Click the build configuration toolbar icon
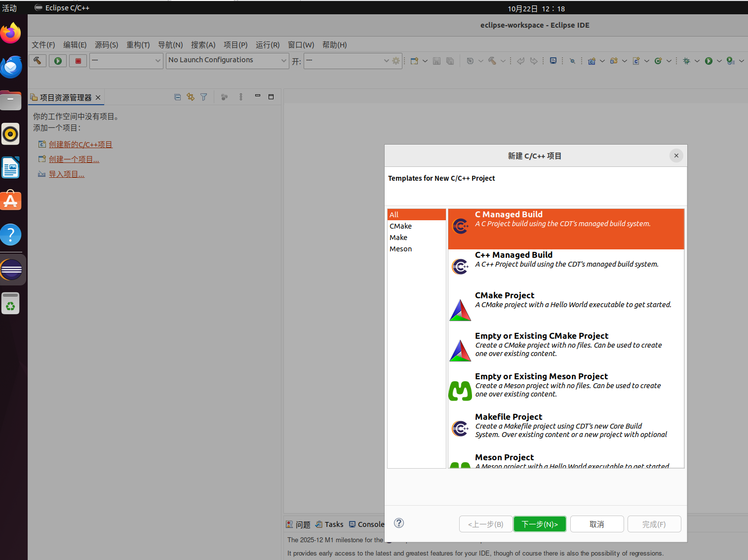The width and height of the screenshot is (748, 560). (x=470, y=61)
